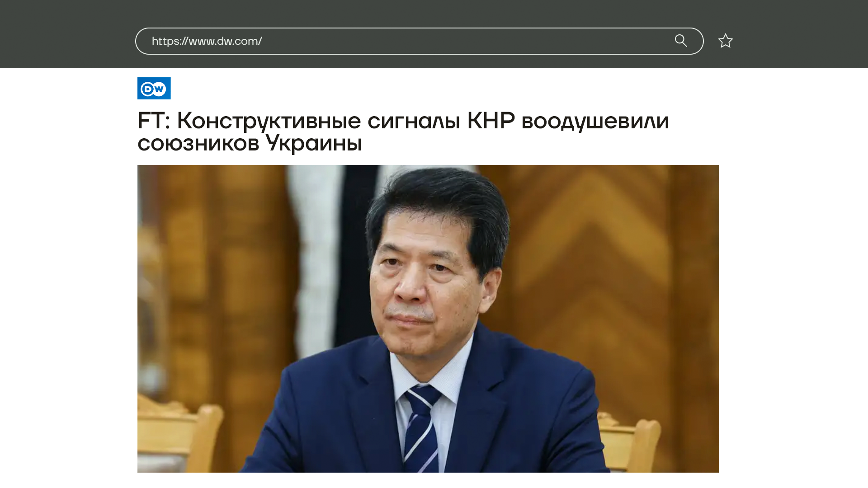Select the word "КНР" in the headline

pos(491,121)
